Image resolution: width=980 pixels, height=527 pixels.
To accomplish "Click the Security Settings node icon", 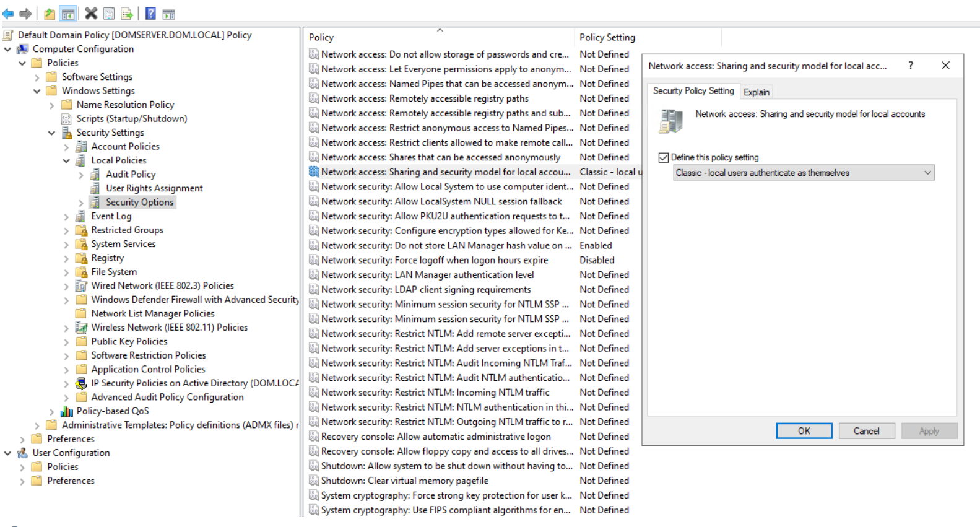I will pyautogui.click(x=67, y=133).
